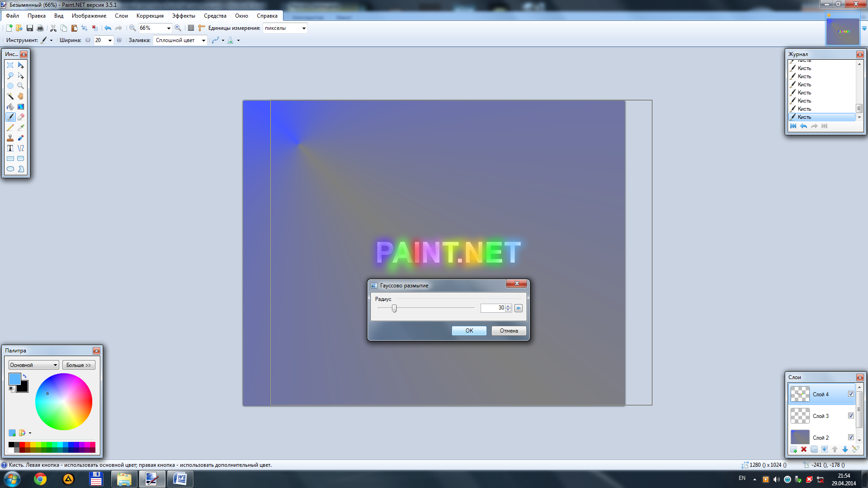Select the Gradient tool
The image size is (868, 488).
click(21, 107)
